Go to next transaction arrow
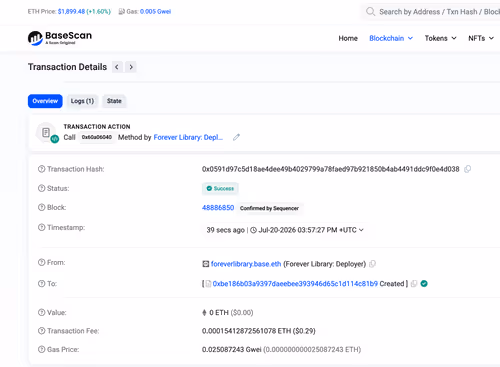The height and width of the screenshot is (367, 500). point(131,67)
